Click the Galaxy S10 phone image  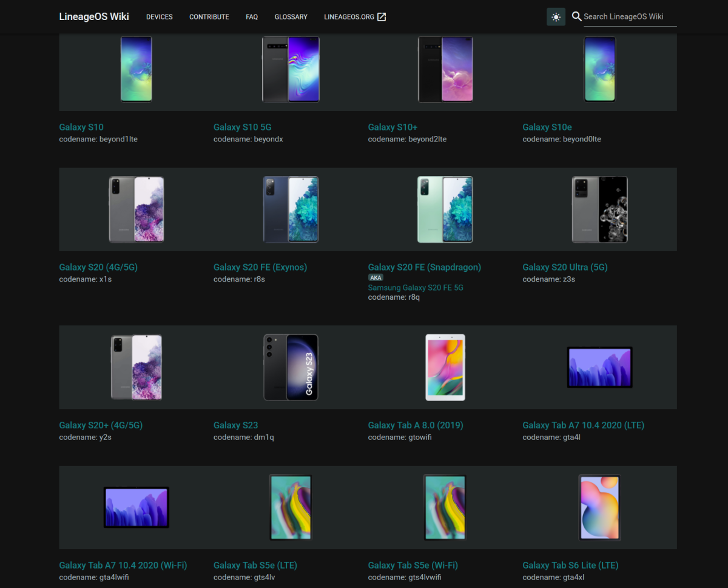[136, 69]
